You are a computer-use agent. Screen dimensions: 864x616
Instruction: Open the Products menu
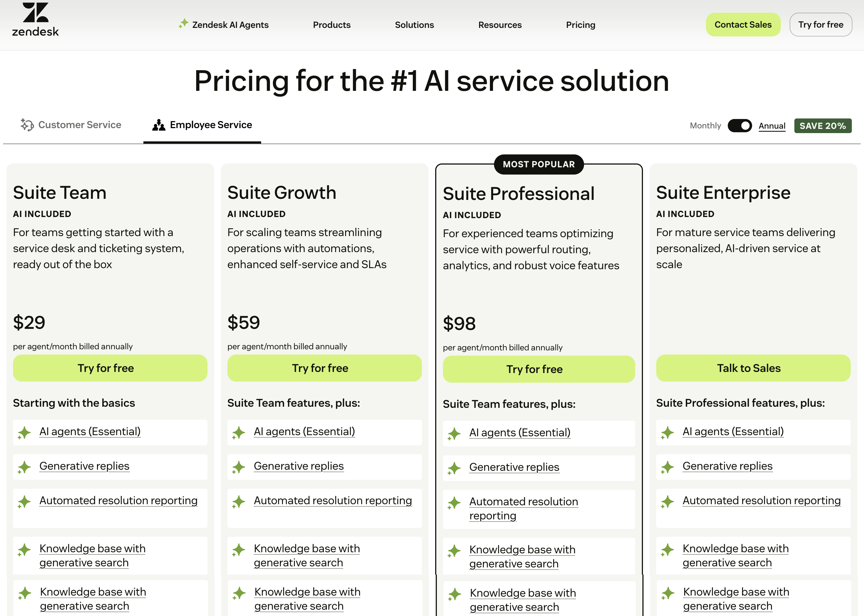[x=331, y=25]
